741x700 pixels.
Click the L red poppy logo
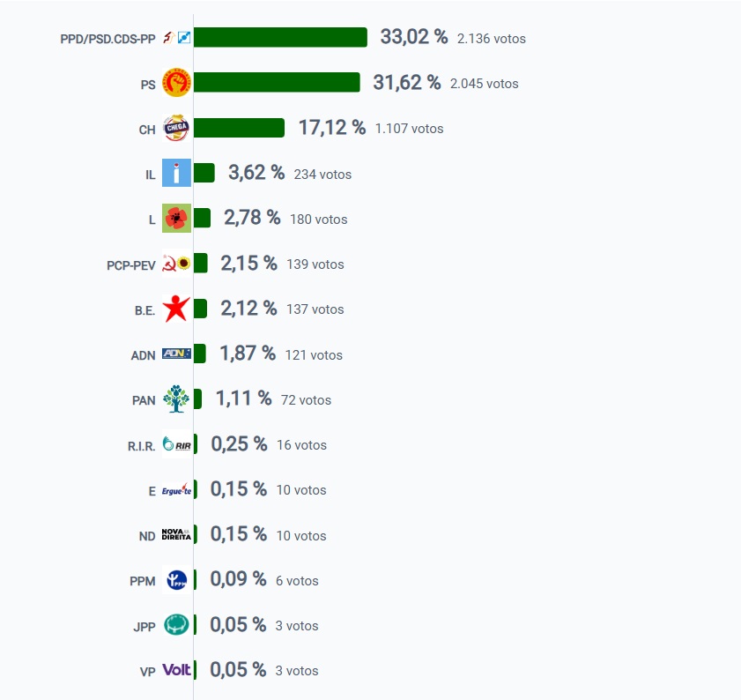176,218
